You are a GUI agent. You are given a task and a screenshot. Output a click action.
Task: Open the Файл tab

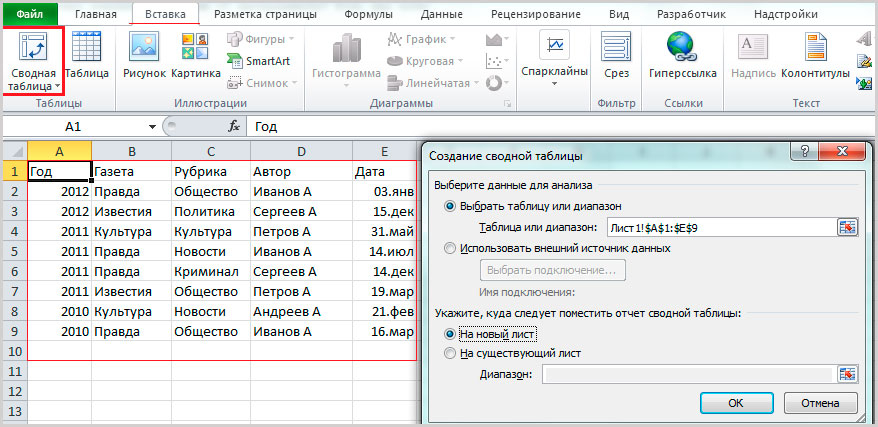pos(30,14)
